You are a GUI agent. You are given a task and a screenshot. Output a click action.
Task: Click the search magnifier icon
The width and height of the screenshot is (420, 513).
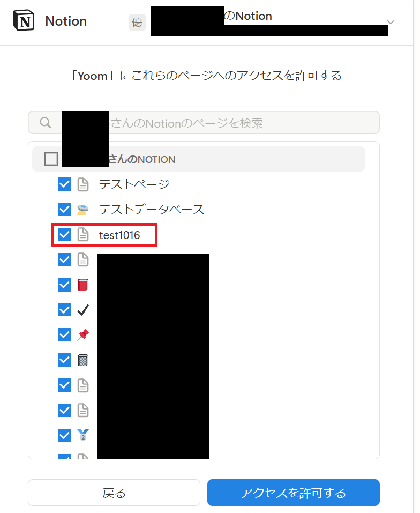tap(46, 123)
